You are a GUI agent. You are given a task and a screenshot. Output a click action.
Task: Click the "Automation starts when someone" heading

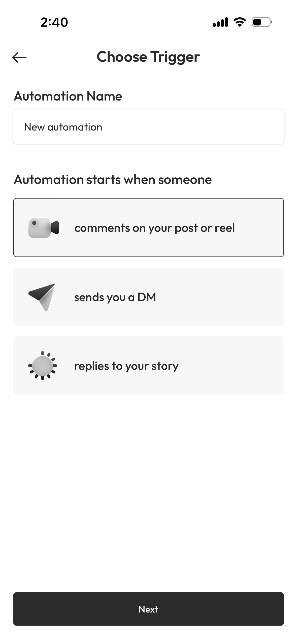[x=113, y=180]
